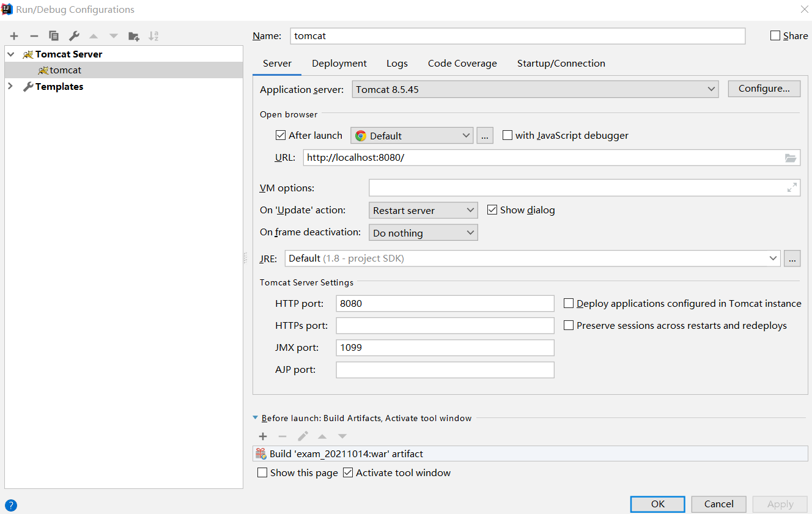Click inside the URL input field

point(489,158)
